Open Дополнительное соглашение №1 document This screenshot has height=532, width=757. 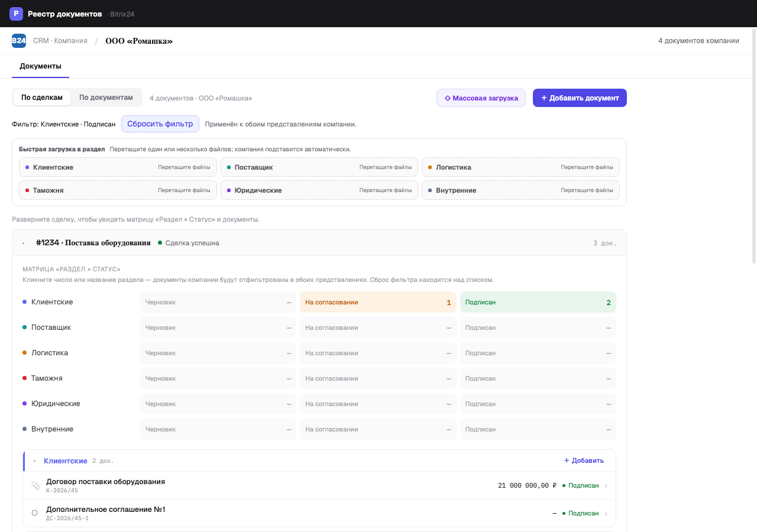click(x=319, y=513)
